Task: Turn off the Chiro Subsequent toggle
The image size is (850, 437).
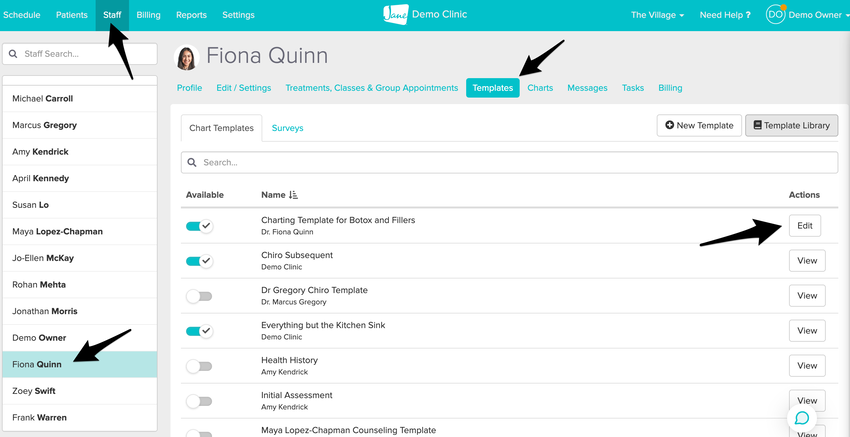Action: pyautogui.click(x=199, y=261)
